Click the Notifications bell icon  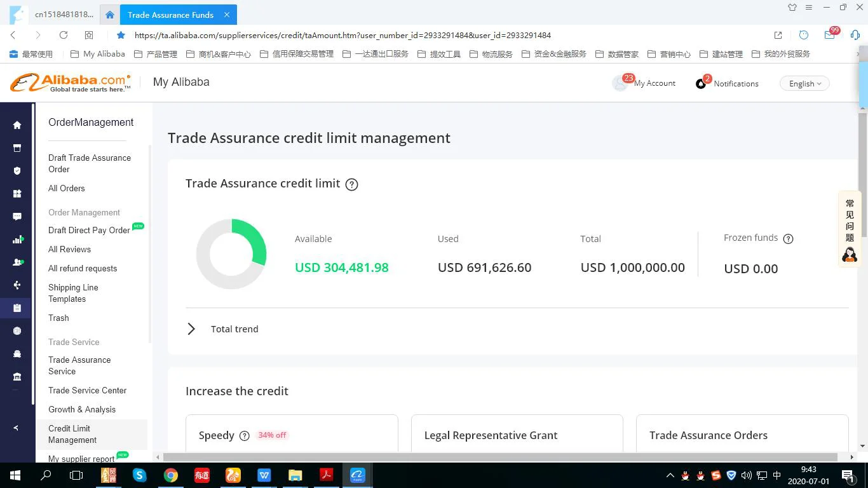click(x=701, y=83)
